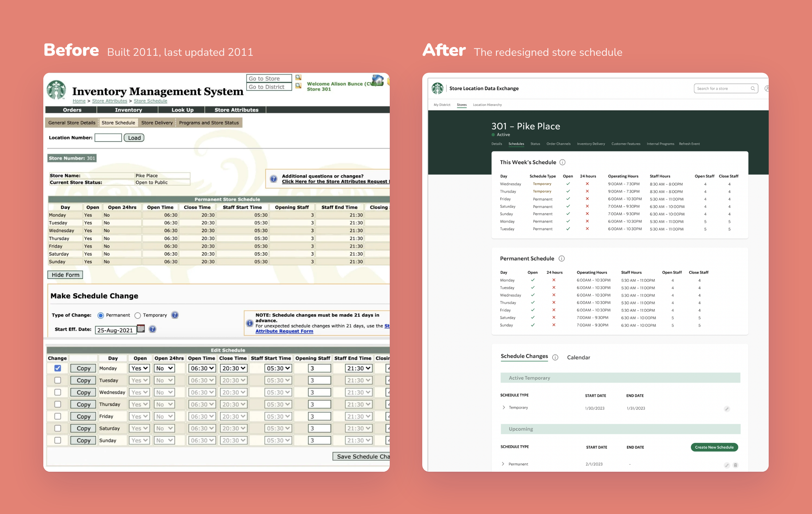
Task: Open Monday's 20:30 Close Time dropdown
Action: pyautogui.click(x=233, y=368)
